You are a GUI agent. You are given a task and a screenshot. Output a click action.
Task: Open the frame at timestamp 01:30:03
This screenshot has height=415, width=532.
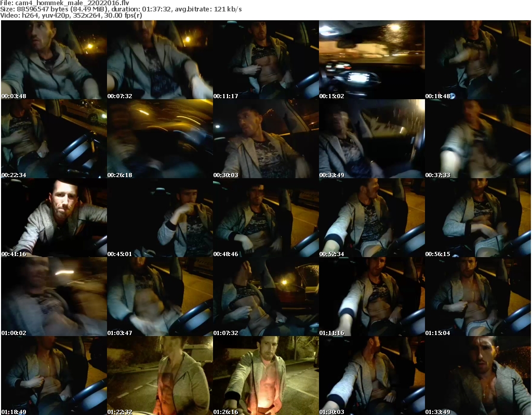pyautogui.click(x=372, y=376)
